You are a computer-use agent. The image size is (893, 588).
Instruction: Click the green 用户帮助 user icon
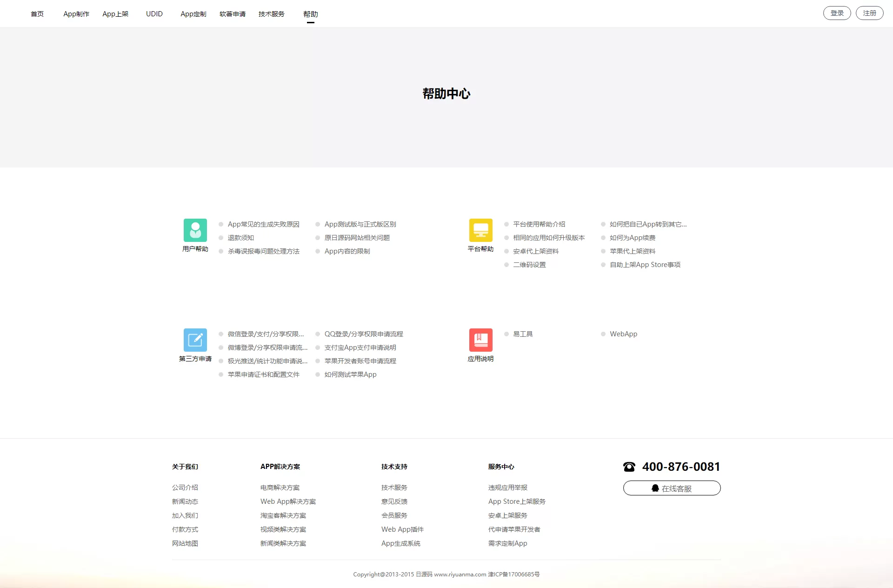(x=195, y=230)
